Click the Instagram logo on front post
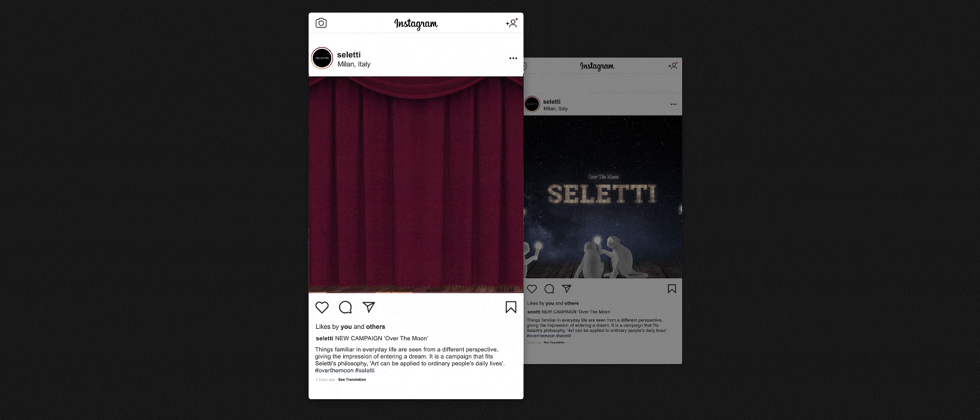 [416, 24]
